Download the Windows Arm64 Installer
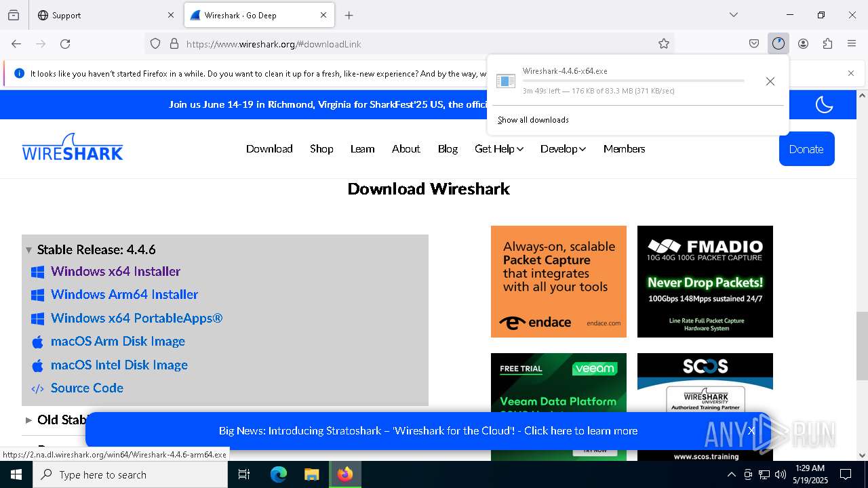This screenshot has width=868, height=488. coord(124,294)
